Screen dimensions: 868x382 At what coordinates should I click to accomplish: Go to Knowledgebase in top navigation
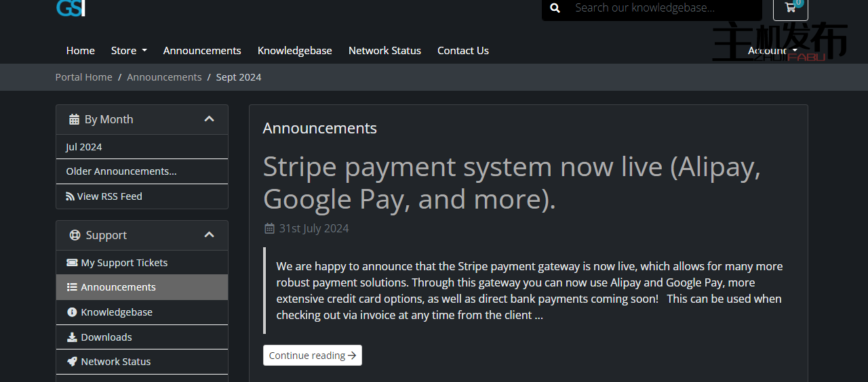(294, 51)
